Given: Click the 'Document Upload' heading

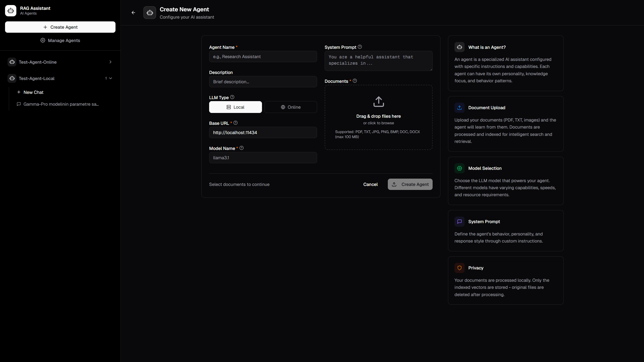Looking at the screenshot, I should coord(487,108).
